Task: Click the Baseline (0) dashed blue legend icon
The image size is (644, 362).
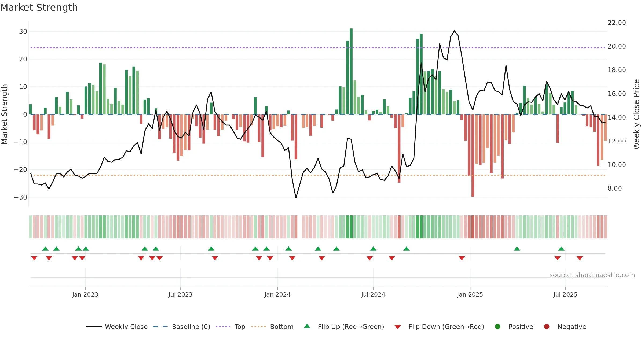Action: (x=160, y=327)
